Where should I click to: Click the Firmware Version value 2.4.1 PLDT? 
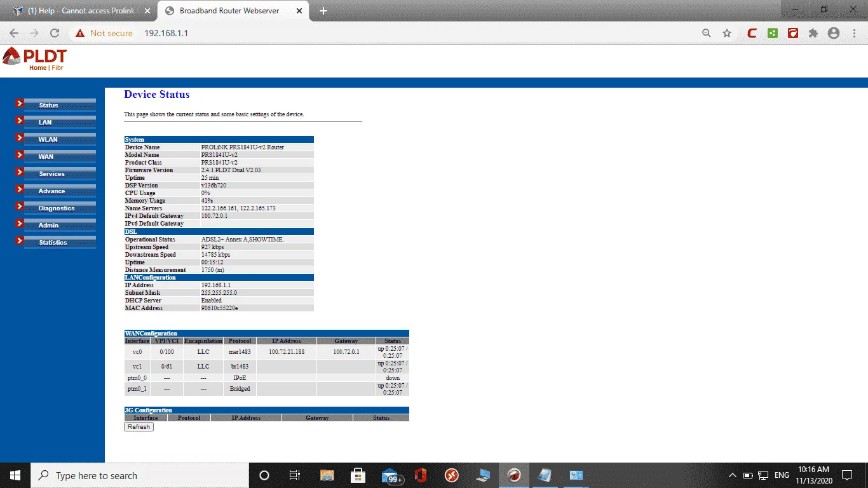231,170
